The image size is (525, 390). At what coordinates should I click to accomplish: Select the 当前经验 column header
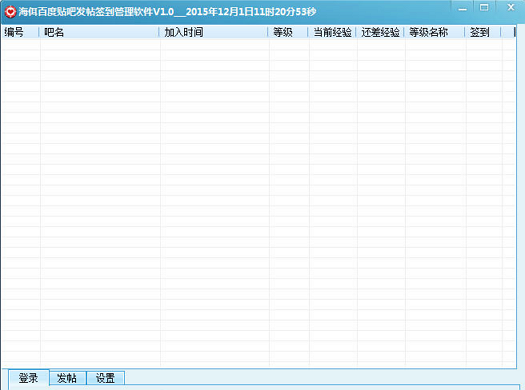click(332, 32)
